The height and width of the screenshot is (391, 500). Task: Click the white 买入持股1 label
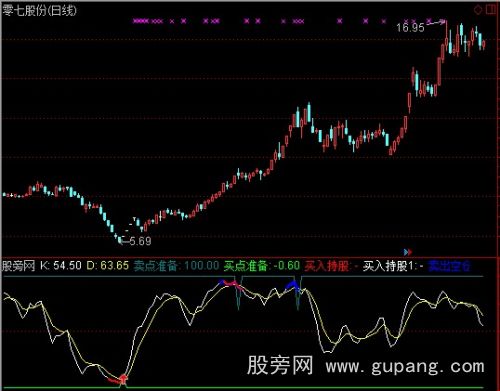click(388, 266)
